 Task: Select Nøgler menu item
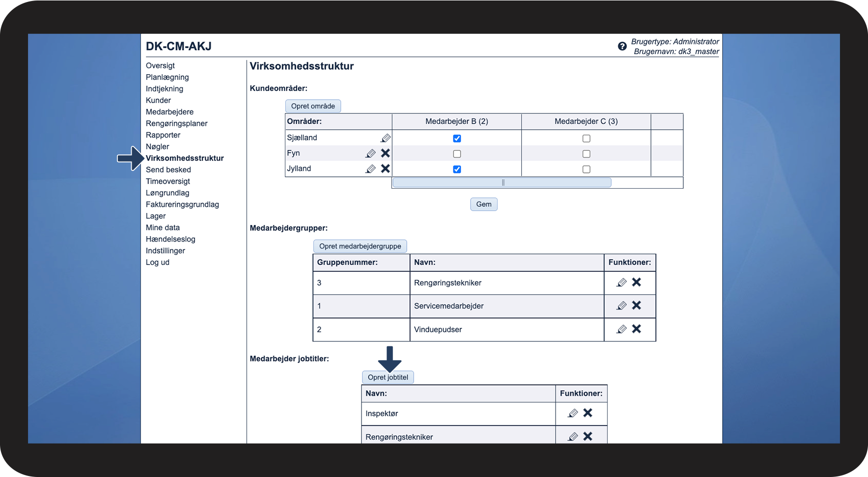(157, 147)
